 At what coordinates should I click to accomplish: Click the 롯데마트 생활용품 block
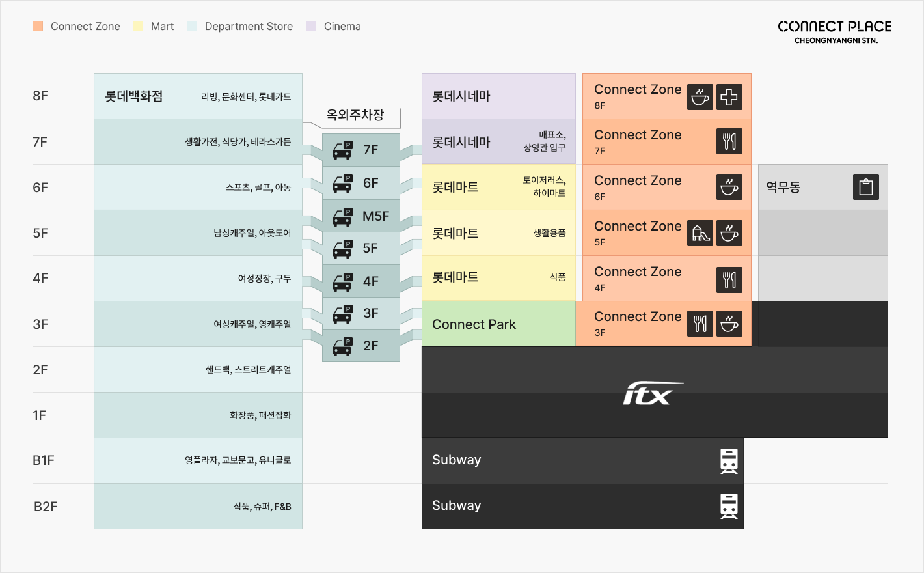[498, 232]
